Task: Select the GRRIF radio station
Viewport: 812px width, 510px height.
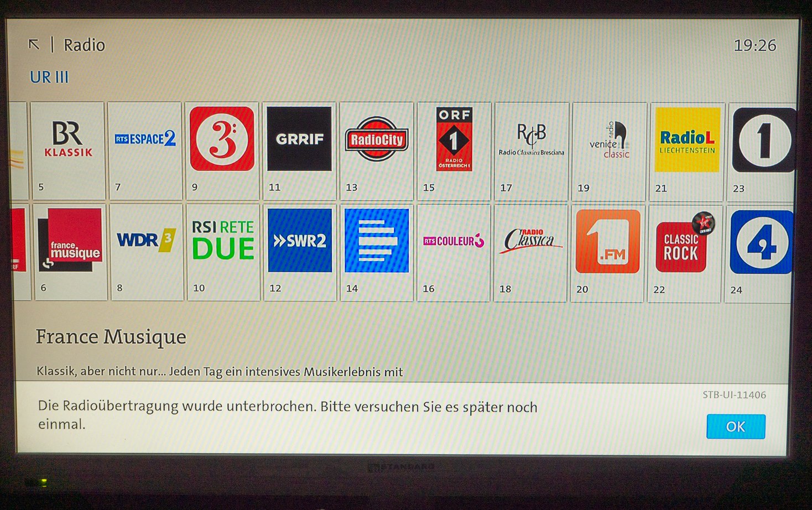Action: (x=299, y=150)
